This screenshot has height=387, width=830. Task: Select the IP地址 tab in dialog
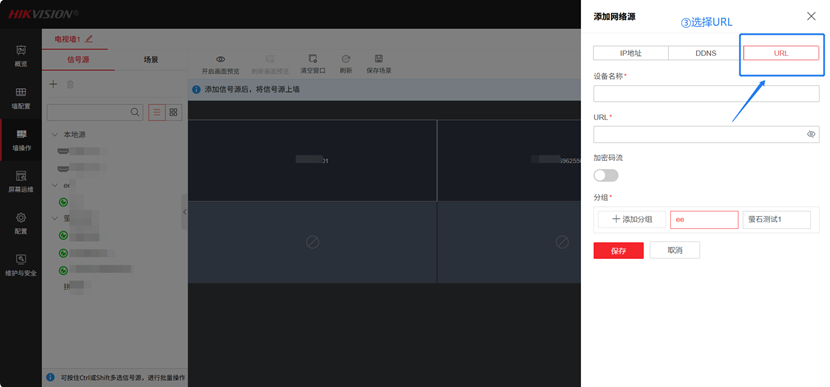point(630,53)
